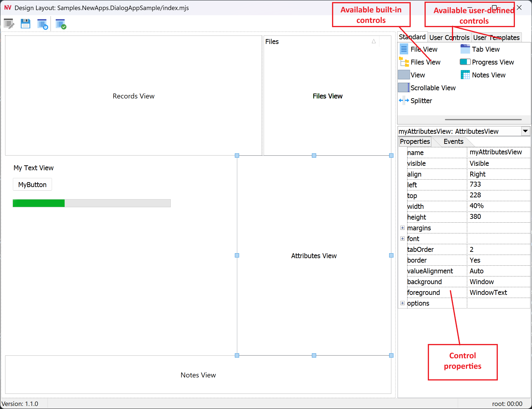Select the Tab View control icon
Viewport: 532px width, 409px height.
(x=465, y=49)
